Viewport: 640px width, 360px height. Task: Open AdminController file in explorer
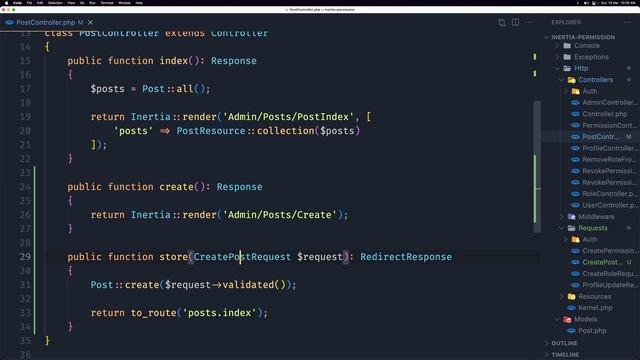(x=609, y=103)
